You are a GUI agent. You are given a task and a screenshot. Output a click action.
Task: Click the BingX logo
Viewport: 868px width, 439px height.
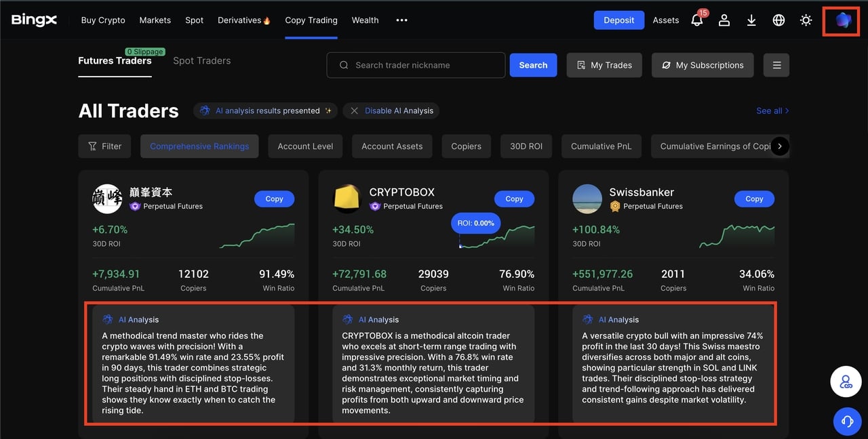[x=34, y=20]
